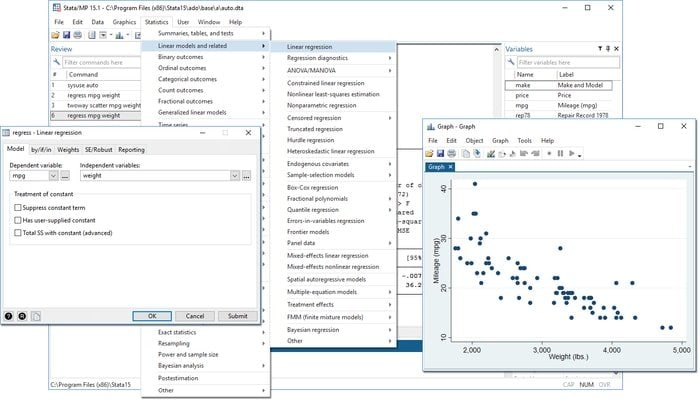Click into Independent variables field containing weight

[155, 176]
